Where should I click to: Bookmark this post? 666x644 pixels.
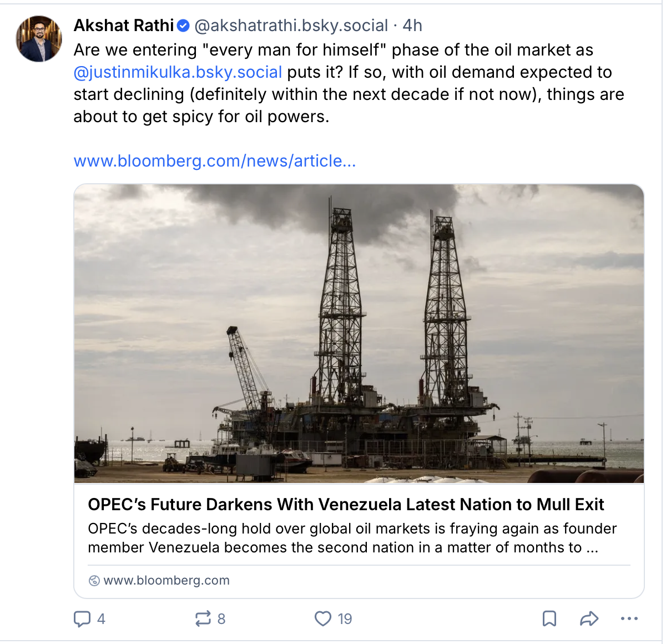[549, 618]
